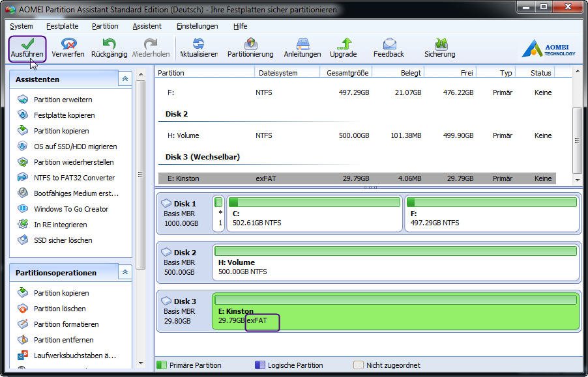
Task: Click the Partition formatieren icon
Action: tap(23, 324)
